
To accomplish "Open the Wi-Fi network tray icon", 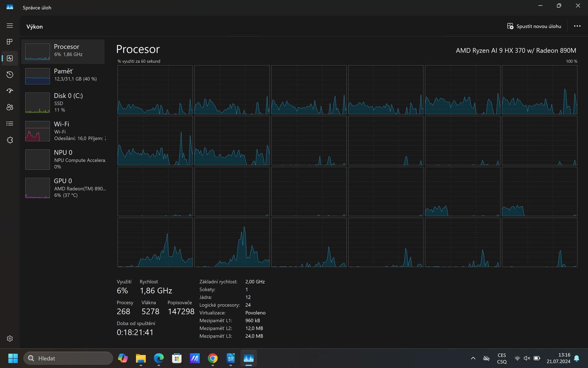I will [x=517, y=358].
